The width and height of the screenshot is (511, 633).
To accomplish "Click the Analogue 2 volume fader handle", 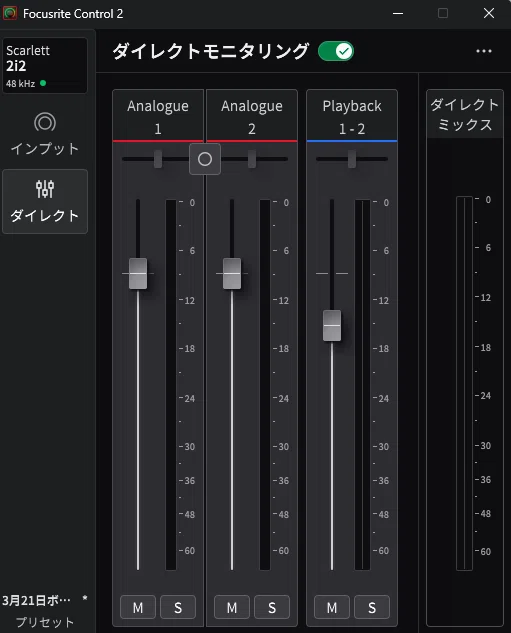I will tap(232, 273).
